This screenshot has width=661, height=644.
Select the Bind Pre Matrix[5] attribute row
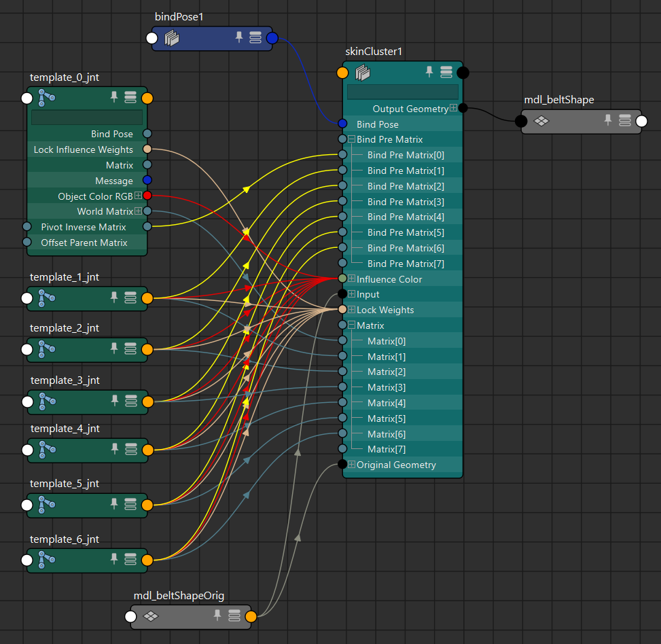coord(406,232)
